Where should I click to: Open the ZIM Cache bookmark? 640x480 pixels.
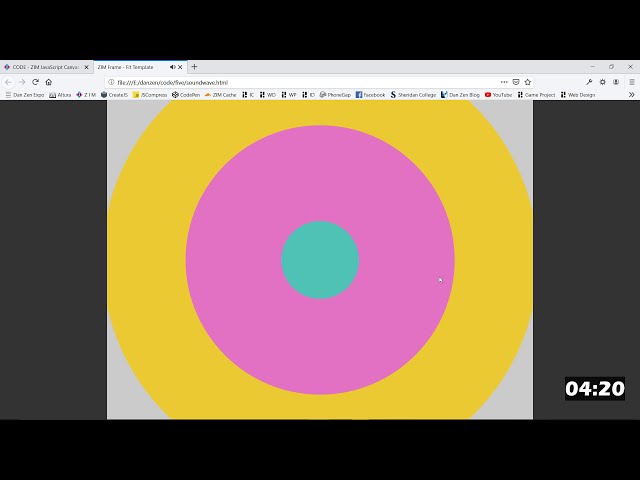coord(220,95)
